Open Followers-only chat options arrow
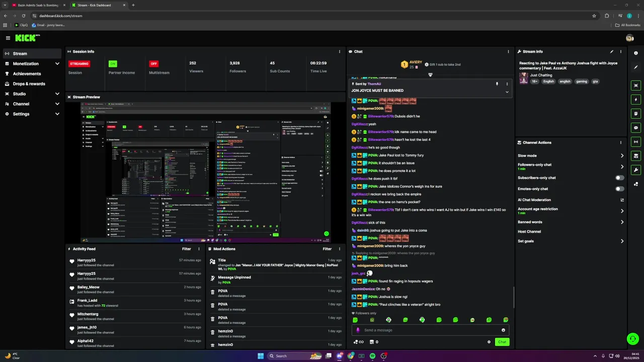This screenshot has width=644, height=362. click(622, 166)
